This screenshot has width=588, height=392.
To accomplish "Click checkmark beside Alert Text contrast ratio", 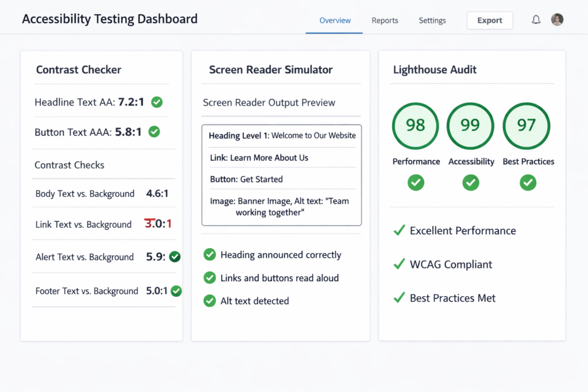I will tap(175, 257).
